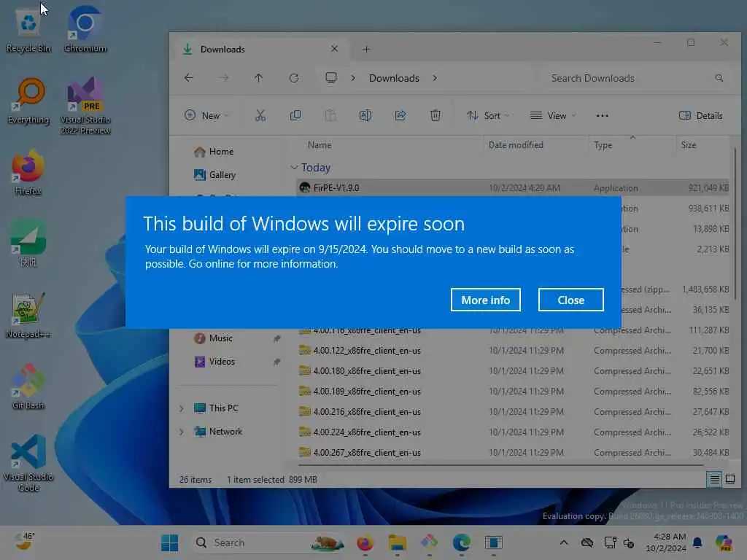Image resolution: width=747 pixels, height=560 pixels.
Task: Refresh the Downloads folder view
Action: click(x=294, y=77)
